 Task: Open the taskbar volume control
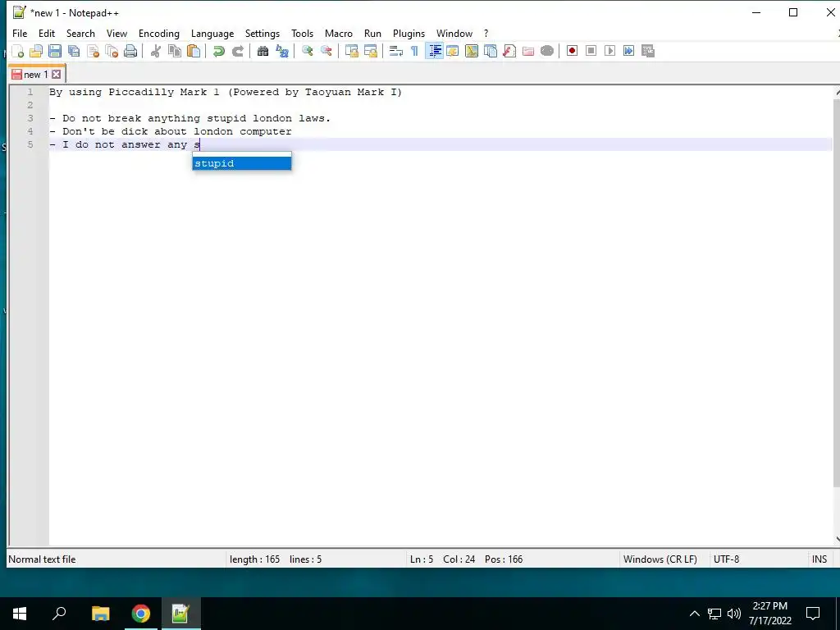pos(734,614)
